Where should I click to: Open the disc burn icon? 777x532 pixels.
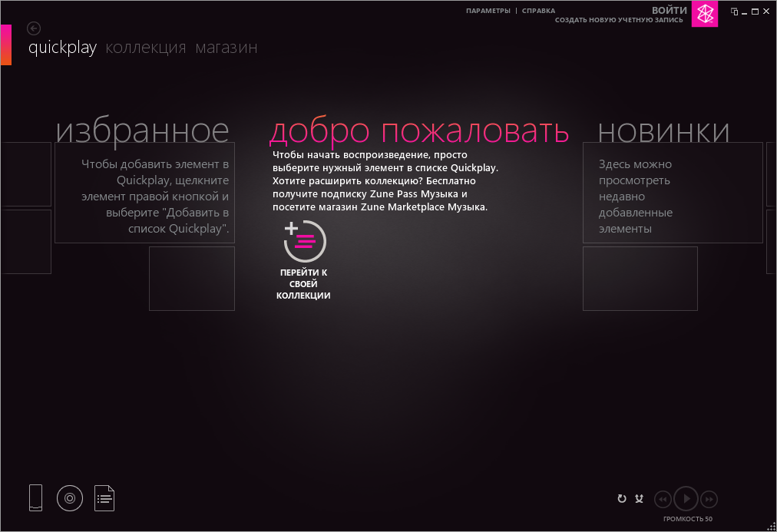(x=70, y=498)
